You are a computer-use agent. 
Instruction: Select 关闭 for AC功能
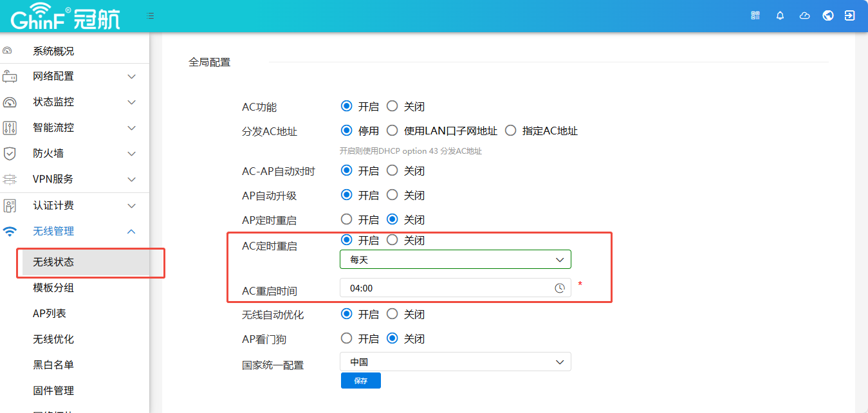tap(392, 107)
